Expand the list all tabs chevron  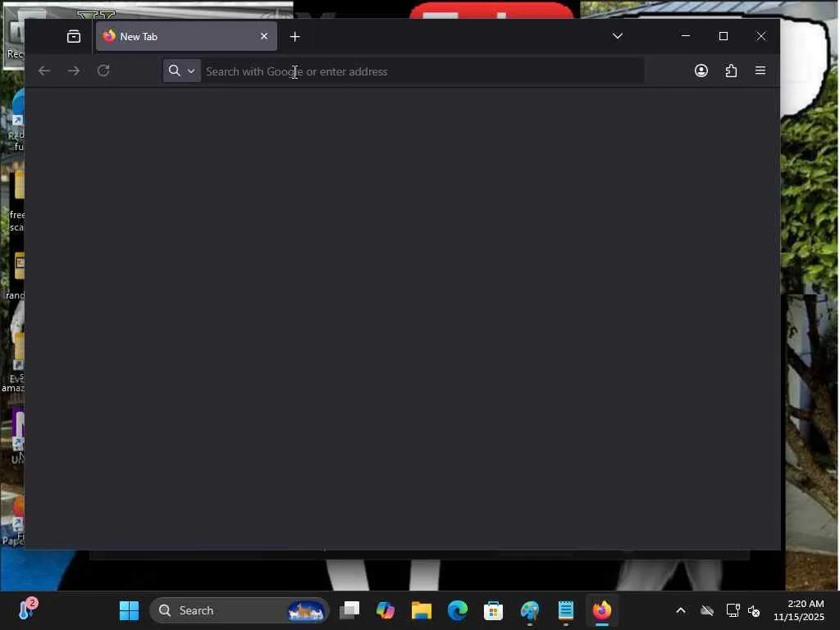[x=617, y=36]
